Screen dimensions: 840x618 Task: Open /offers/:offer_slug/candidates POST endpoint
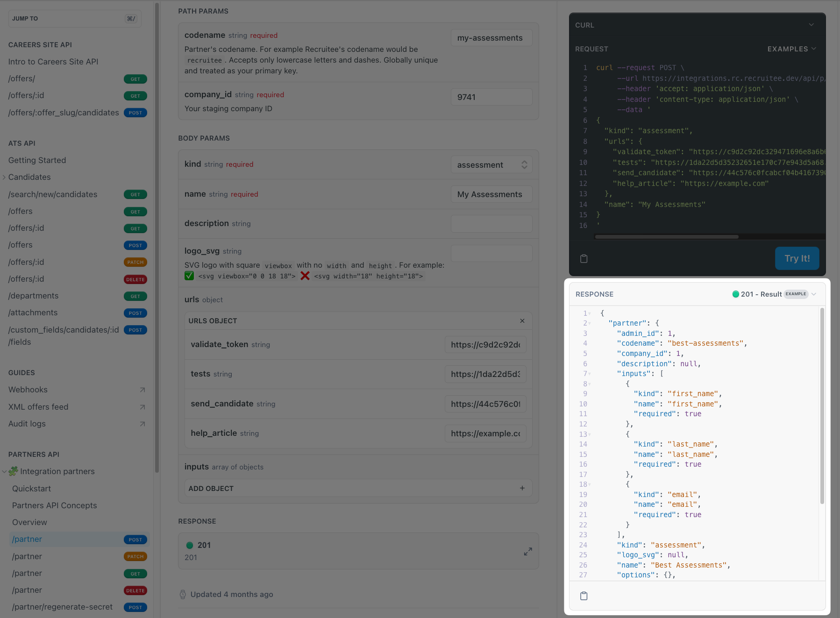click(x=78, y=113)
